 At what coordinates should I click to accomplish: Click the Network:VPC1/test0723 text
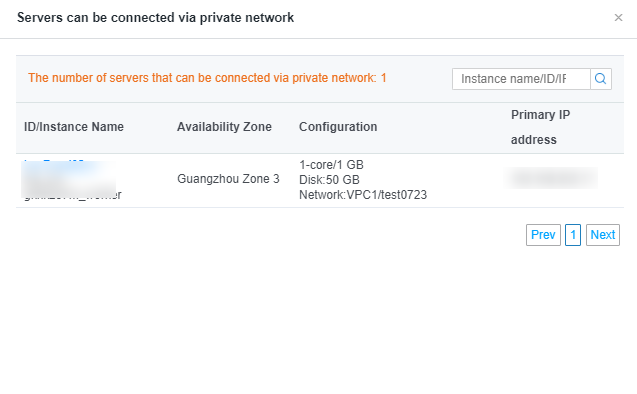point(363,195)
